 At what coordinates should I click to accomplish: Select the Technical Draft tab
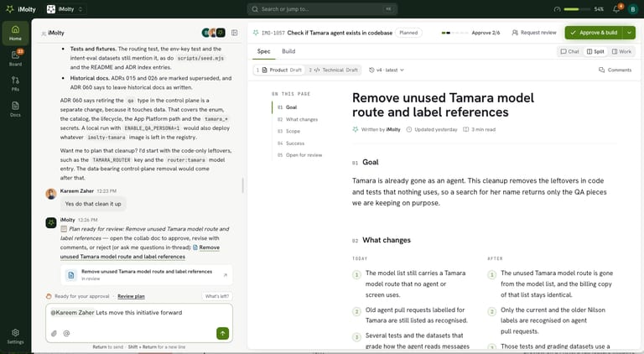point(334,70)
